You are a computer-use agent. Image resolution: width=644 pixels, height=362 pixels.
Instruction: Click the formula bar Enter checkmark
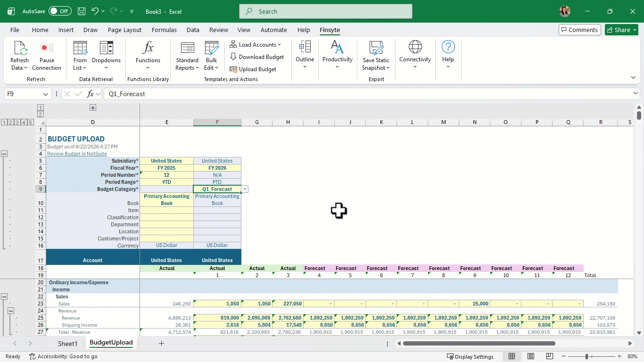click(x=79, y=94)
